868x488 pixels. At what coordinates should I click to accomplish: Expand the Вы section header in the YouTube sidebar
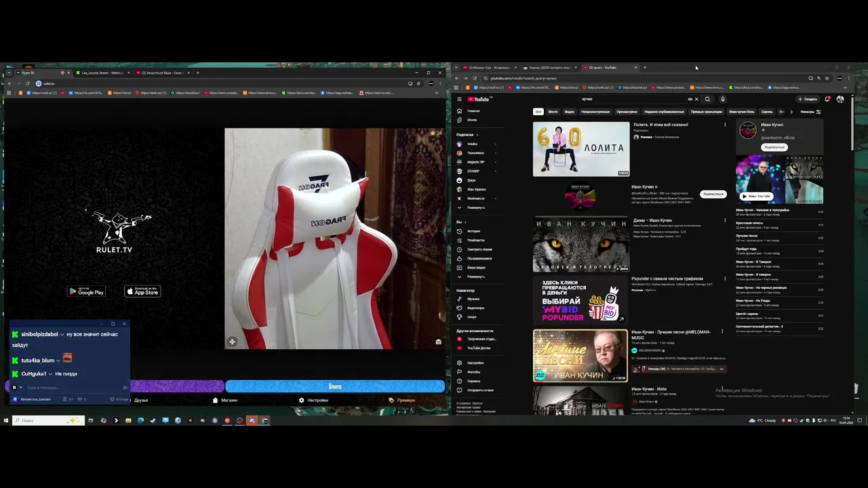point(460,222)
